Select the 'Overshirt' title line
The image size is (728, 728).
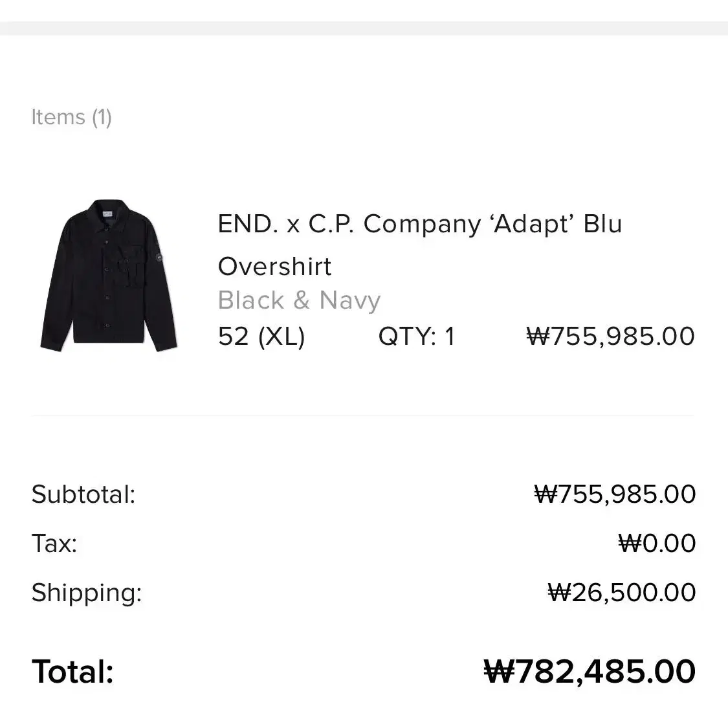274,267
